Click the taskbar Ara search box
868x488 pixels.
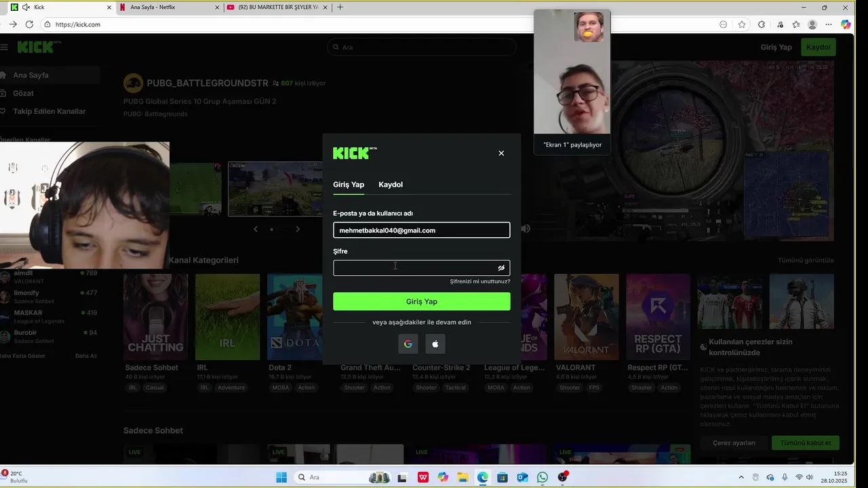(x=344, y=477)
